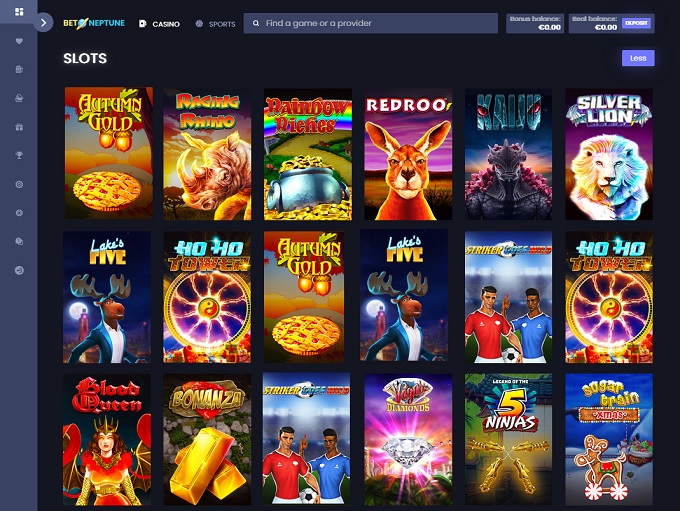680x511 pixels.
Task: Open the Bonanza slot tile
Action: coord(208,439)
